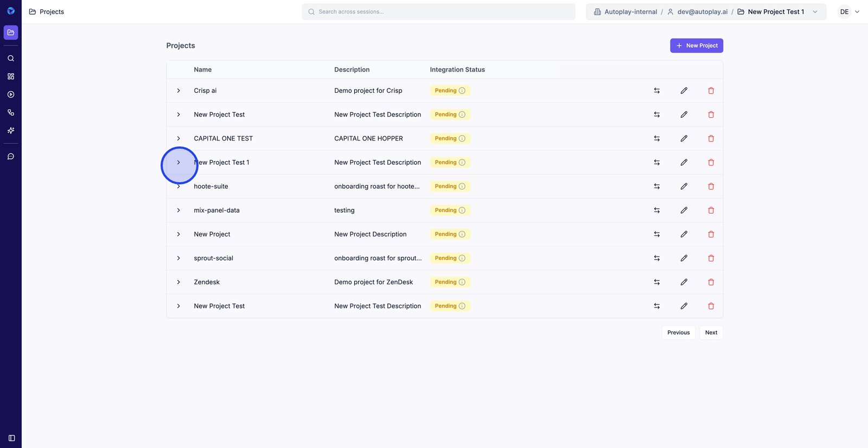Go to the Next page
The width and height of the screenshot is (868, 448).
click(x=711, y=332)
